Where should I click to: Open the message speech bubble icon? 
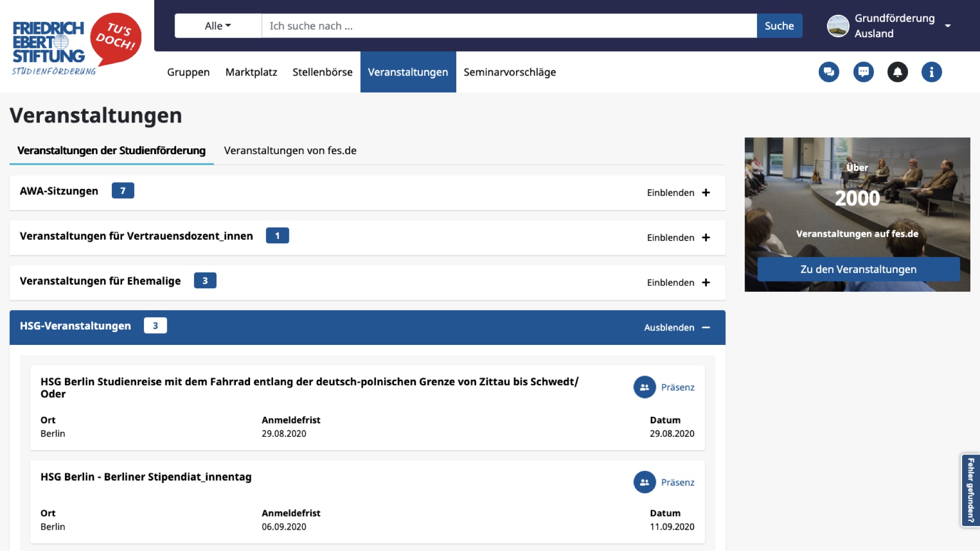863,72
